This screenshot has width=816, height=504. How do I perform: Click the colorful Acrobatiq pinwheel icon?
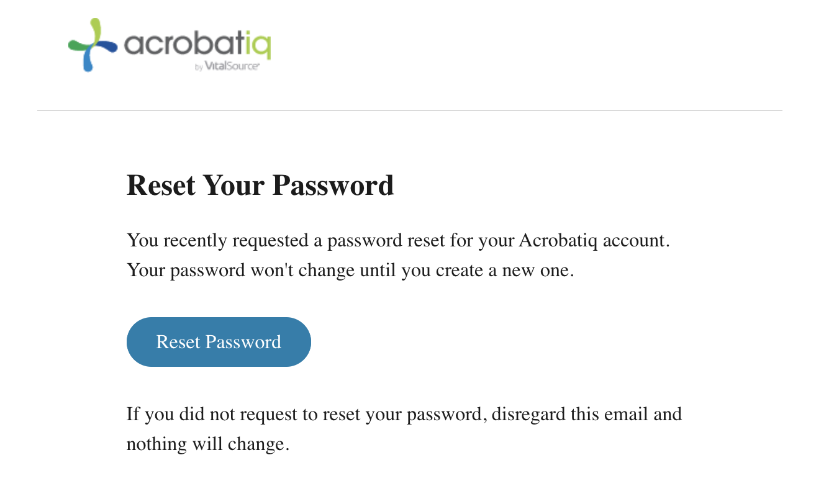click(x=93, y=45)
